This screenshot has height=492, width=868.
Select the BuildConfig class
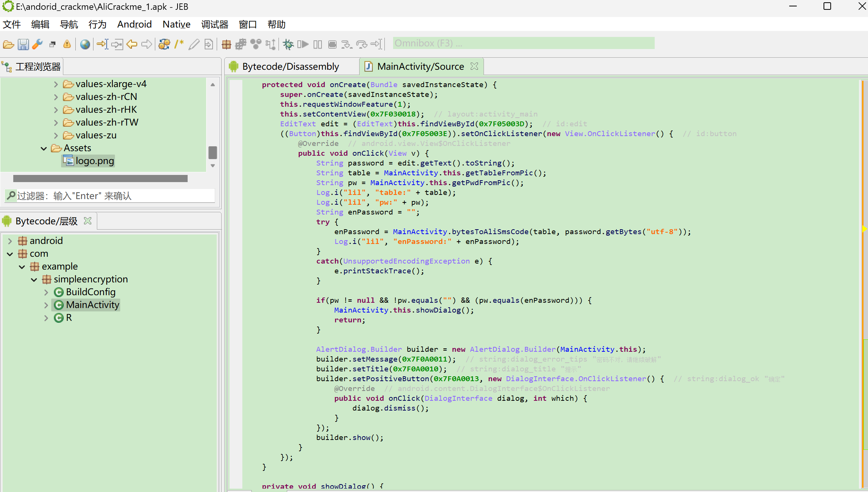(85, 292)
